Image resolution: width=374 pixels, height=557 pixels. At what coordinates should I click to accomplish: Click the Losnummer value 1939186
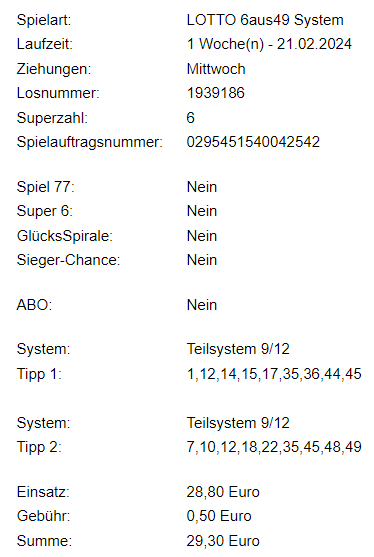[x=216, y=93]
